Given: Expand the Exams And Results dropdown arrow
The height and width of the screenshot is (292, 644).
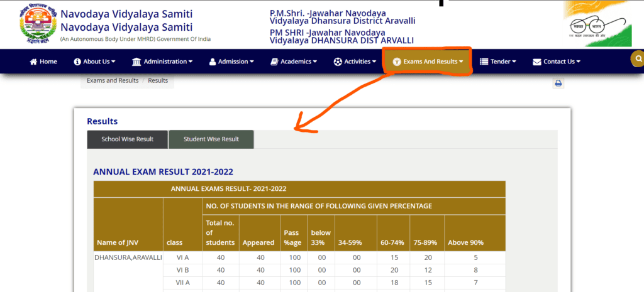Looking at the screenshot, I should point(461,62).
